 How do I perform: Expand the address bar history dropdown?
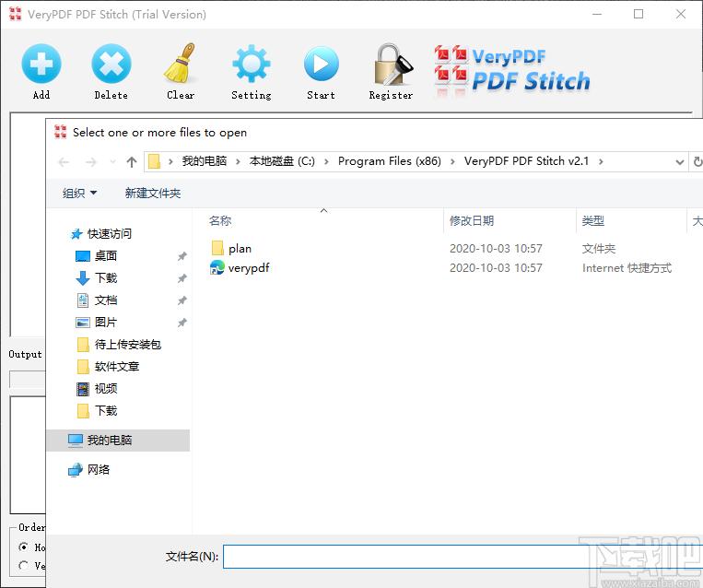[x=680, y=162]
